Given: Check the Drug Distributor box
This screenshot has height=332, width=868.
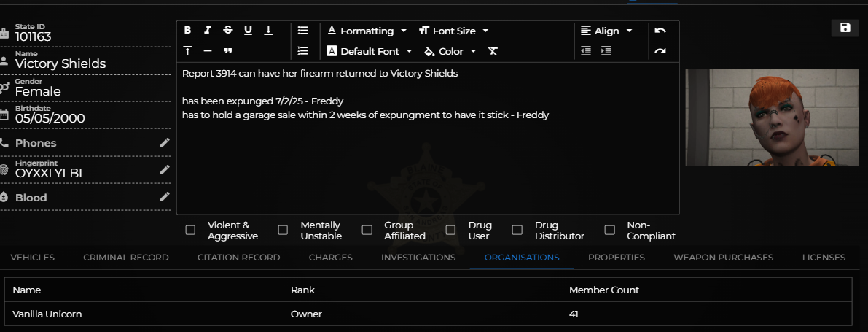Looking at the screenshot, I should click(517, 230).
